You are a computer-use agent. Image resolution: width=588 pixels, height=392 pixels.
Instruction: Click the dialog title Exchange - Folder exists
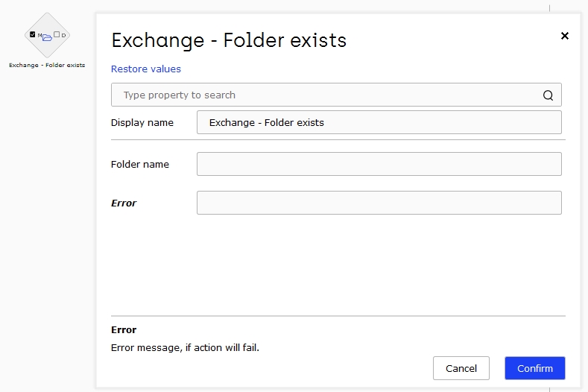coord(229,40)
